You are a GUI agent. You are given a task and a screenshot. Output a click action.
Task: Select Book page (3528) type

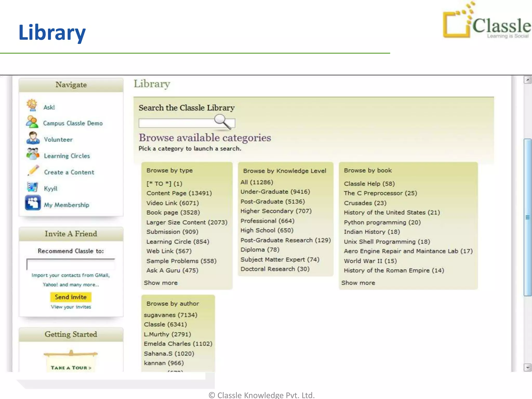click(x=173, y=212)
